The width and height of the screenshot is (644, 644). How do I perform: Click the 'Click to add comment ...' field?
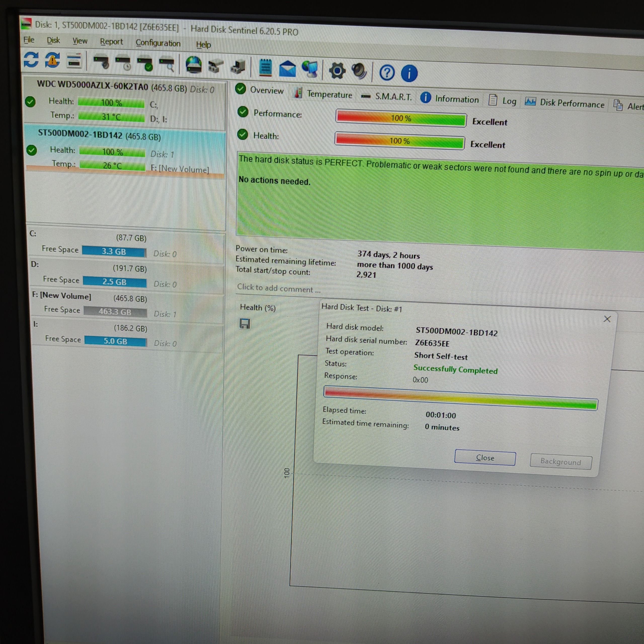[279, 288]
